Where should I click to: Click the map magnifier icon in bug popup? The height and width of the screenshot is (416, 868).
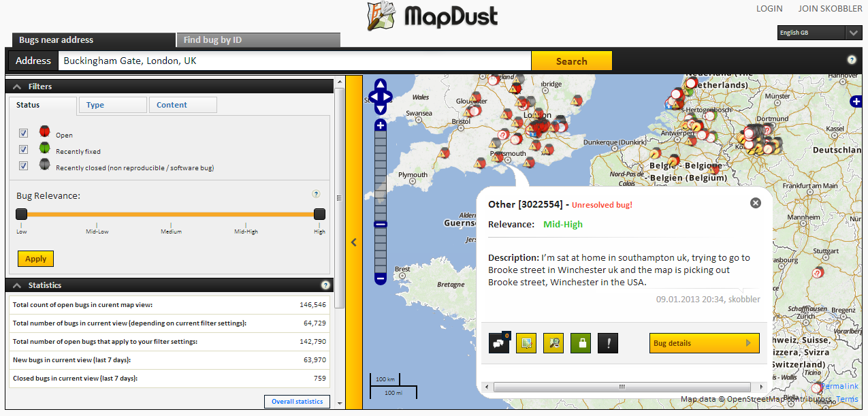coord(553,343)
